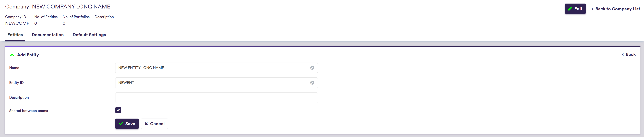The height and width of the screenshot is (137, 644).
Task: Go to Back to Company List link
Action: pos(617,9)
